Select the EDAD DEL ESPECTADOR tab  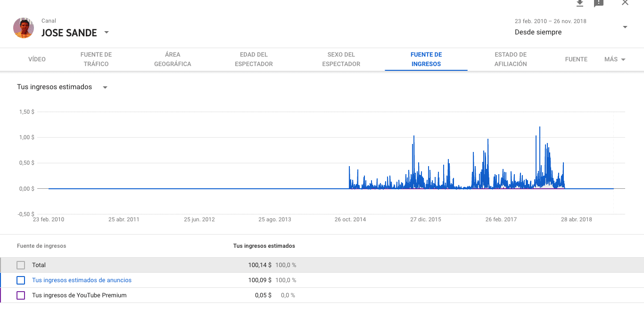(x=254, y=59)
